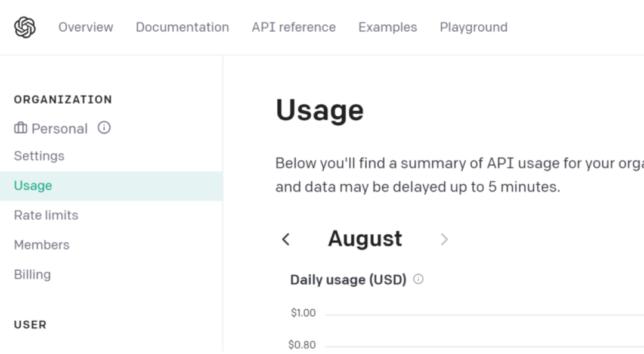The image size is (644, 354).
Task: Open the Billing section in the sidebar
Action: [32, 275]
